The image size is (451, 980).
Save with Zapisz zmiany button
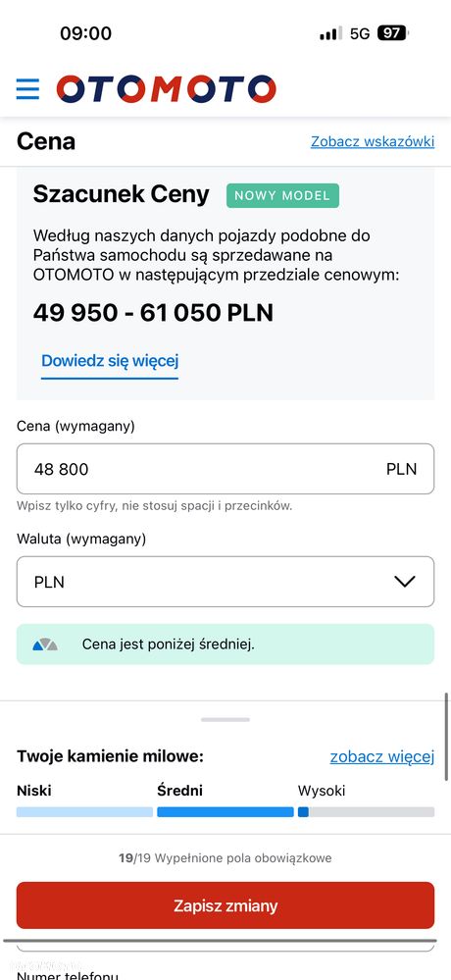point(225,905)
